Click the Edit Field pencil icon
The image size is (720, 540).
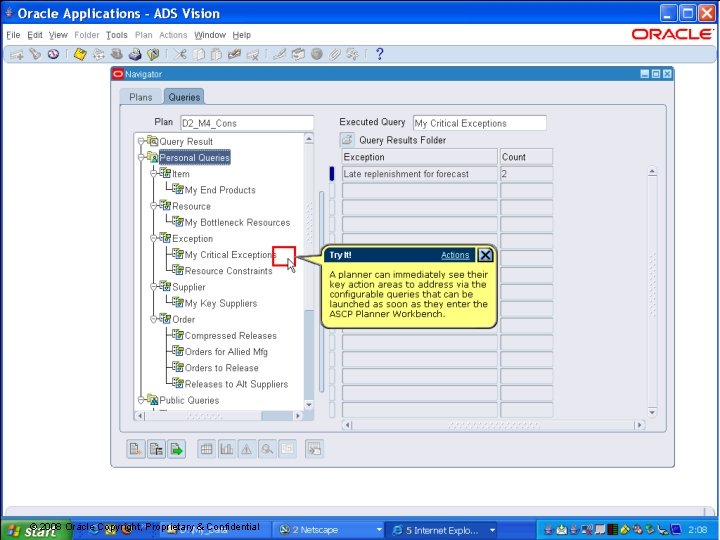tap(279, 55)
